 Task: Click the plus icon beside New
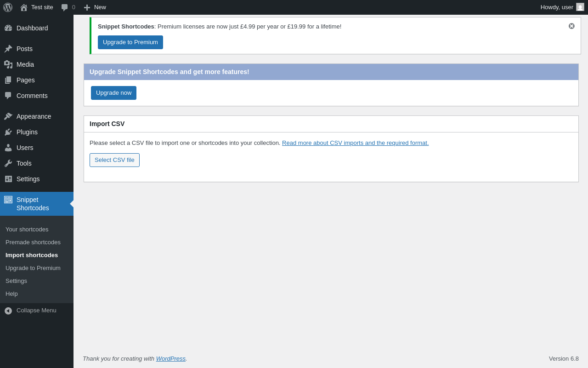(87, 7)
